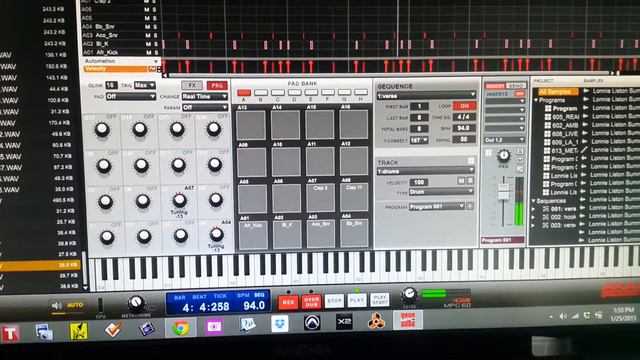
Task: Launch the Reason app from the taskbar
Action: click(376, 321)
